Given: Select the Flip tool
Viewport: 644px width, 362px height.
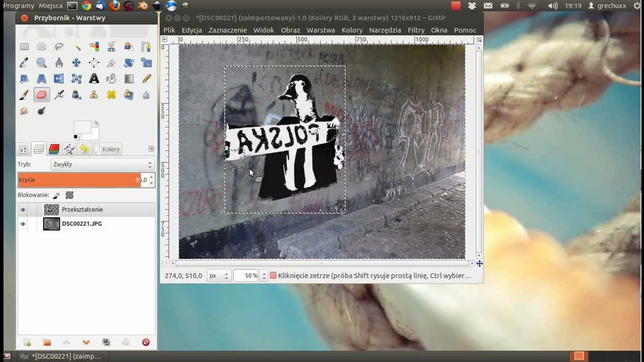Looking at the screenshot, I should (59, 79).
